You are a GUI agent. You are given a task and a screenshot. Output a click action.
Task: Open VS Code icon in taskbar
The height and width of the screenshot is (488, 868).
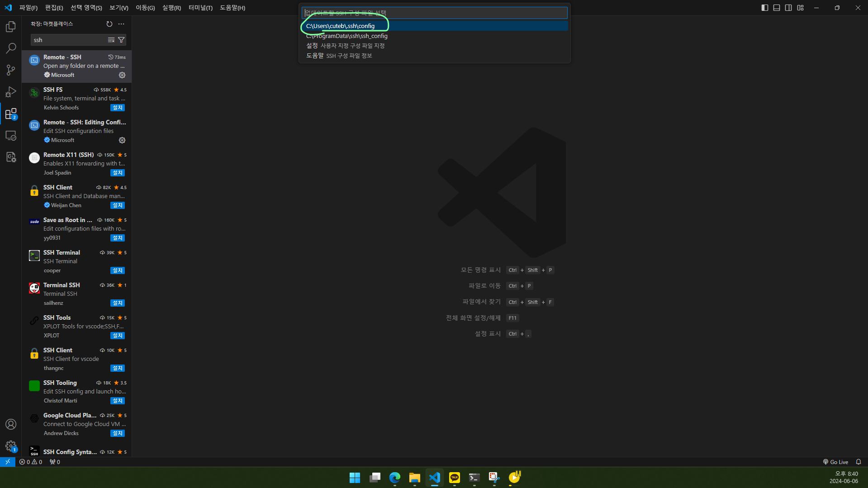point(435,478)
